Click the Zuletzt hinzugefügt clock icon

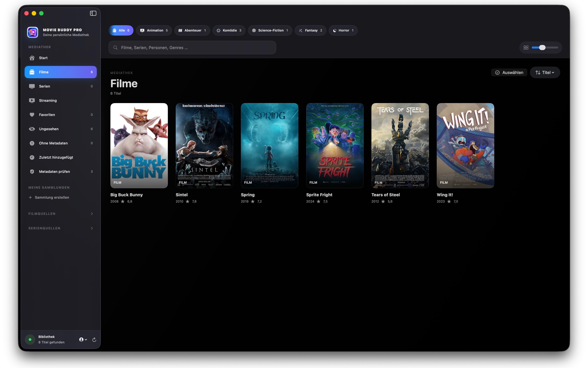click(x=32, y=158)
